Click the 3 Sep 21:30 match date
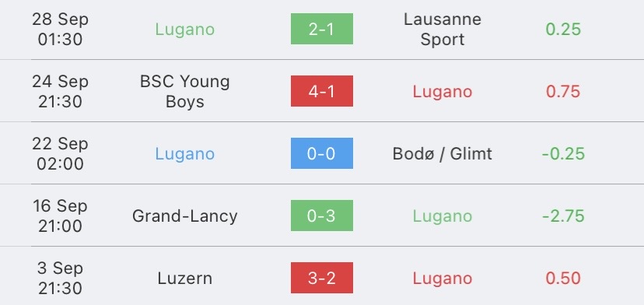Screen dimensions: 644x305 pos(61,279)
